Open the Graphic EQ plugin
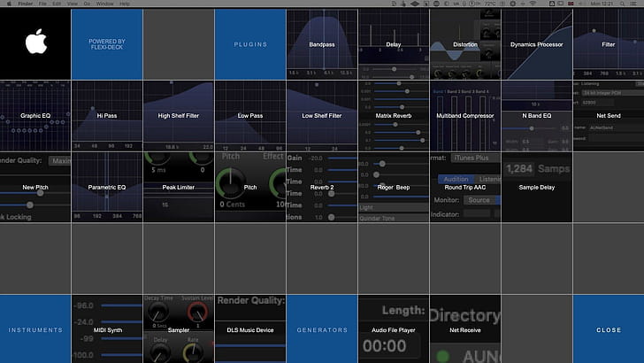The height and width of the screenshot is (363, 644). [x=35, y=115]
